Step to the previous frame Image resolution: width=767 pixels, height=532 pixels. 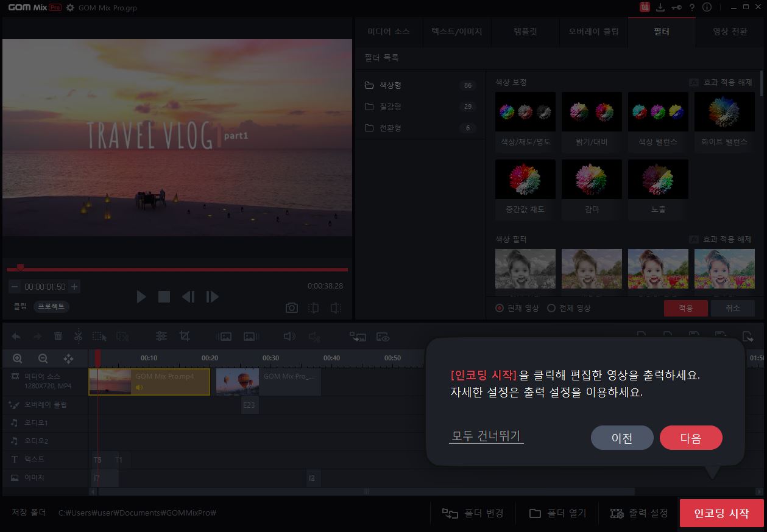pos(188,296)
